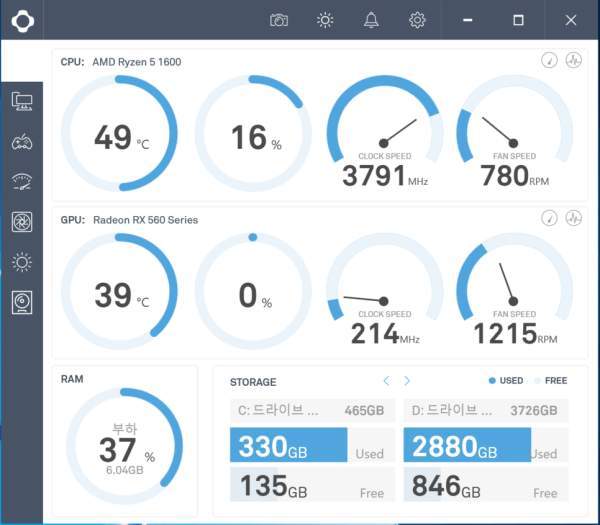Viewport: 600px width, 525px height.
Task: Click the 846GB free bar for D drive
Action: coord(486,484)
